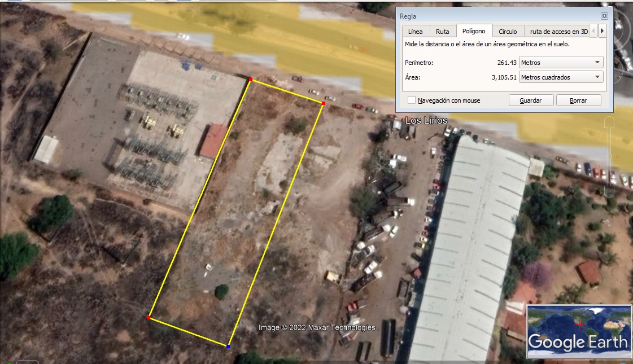Click the Borrar button to clear measurement
This screenshot has height=364, width=633.
point(578,100)
